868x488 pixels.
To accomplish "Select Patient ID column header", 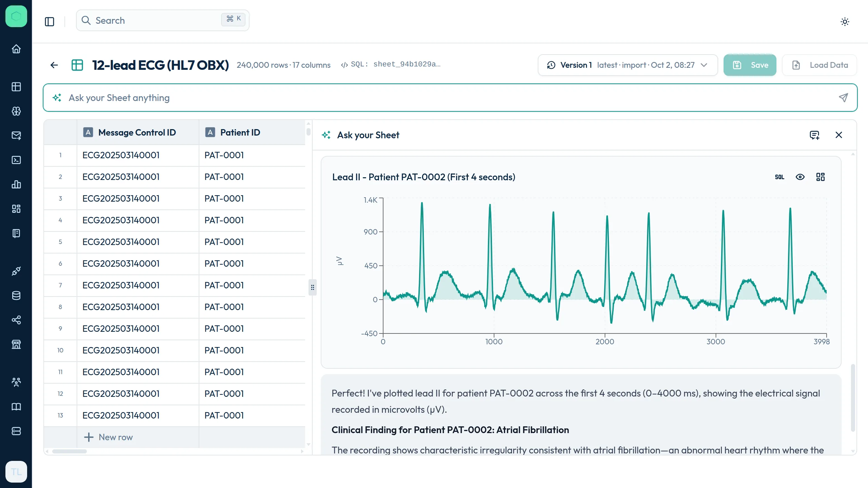I will pos(252,133).
